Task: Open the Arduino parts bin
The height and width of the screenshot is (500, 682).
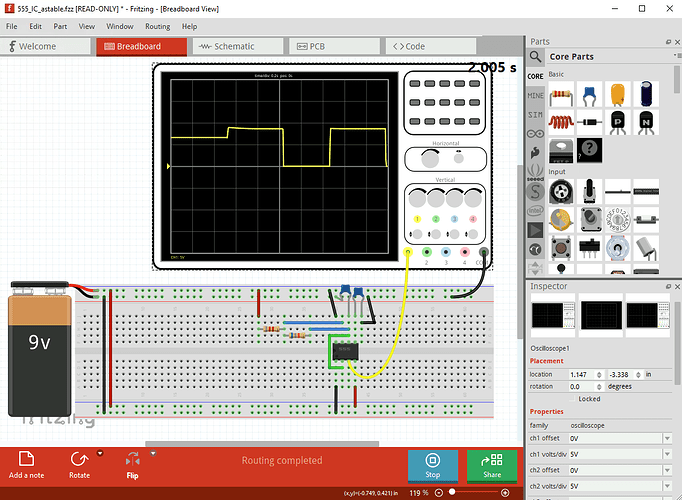Action: tap(535, 134)
